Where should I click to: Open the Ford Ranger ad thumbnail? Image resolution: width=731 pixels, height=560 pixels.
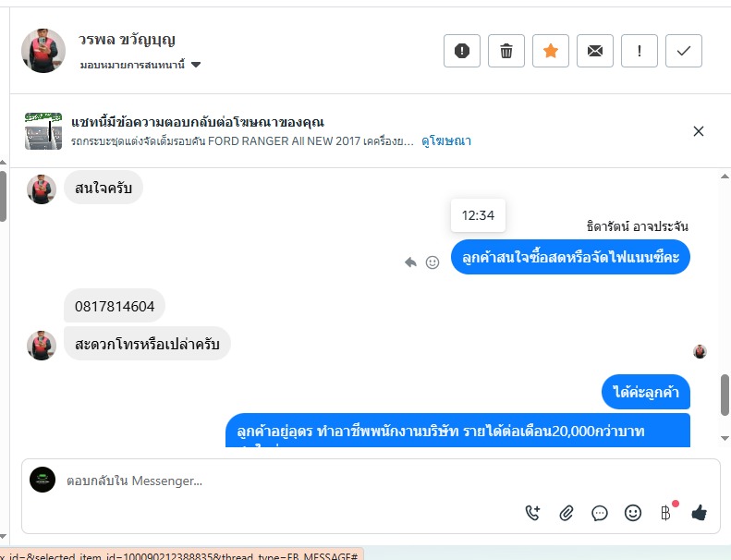(x=43, y=131)
